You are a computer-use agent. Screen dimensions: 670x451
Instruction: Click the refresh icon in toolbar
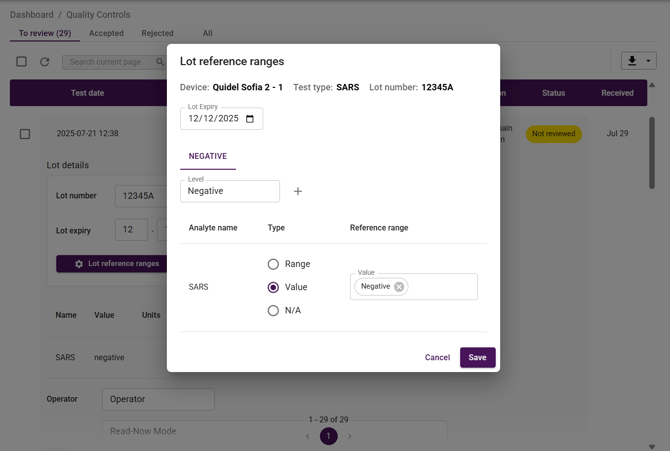pos(45,62)
